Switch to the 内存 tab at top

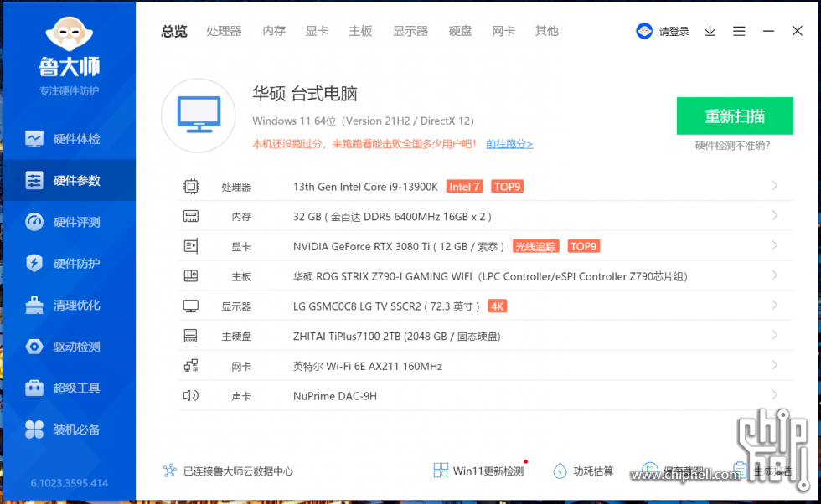274,32
